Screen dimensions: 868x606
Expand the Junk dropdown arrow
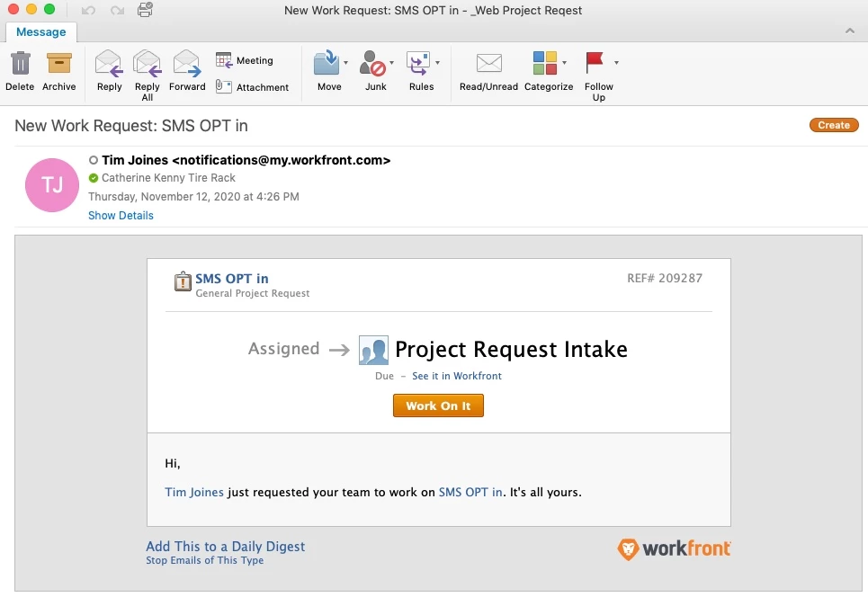(x=392, y=63)
